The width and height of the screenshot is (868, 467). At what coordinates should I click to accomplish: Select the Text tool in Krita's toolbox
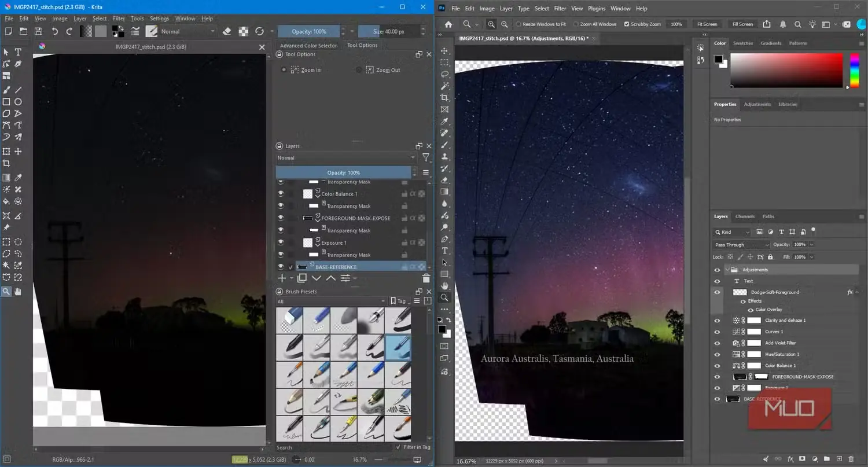click(x=18, y=52)
